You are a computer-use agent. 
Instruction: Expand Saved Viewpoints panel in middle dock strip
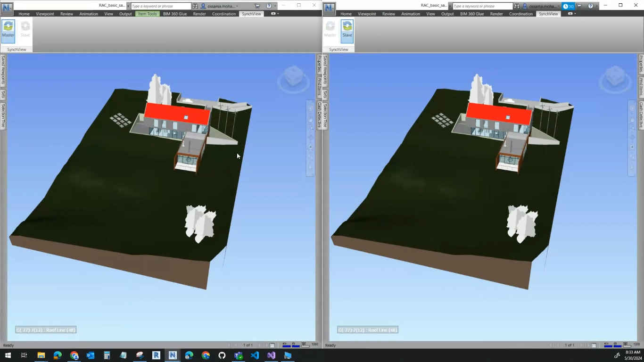pyautogui.click(x=325, y=70)
